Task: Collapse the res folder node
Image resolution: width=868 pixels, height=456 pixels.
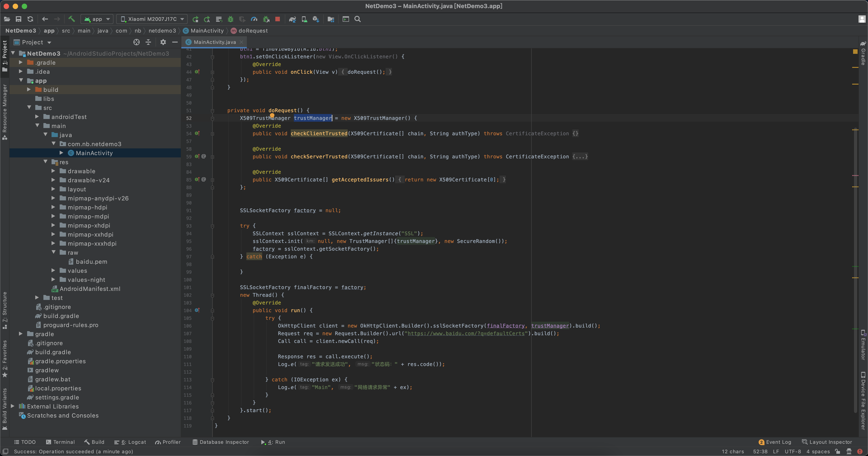Action: (x=45, y=162)
